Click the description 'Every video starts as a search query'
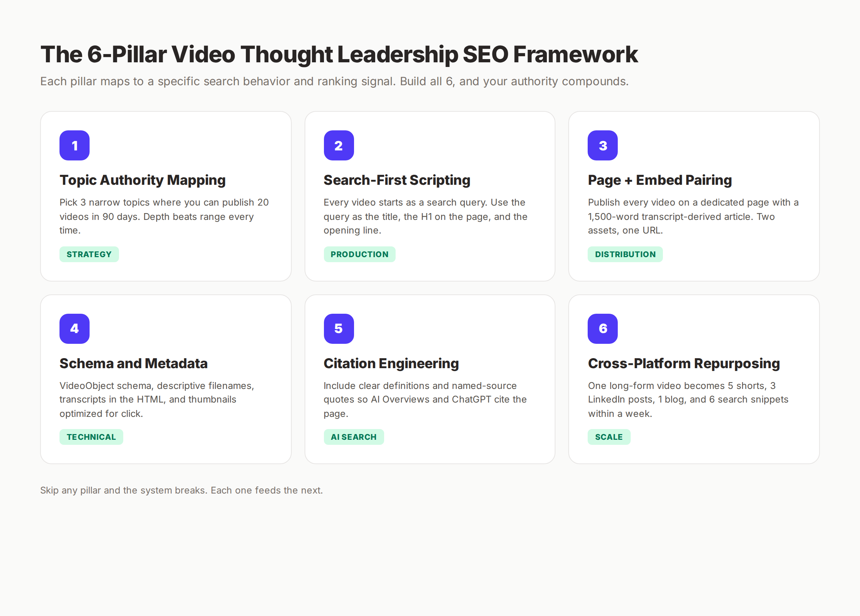This screenshot has width=860, height=616. coord(425,216)
